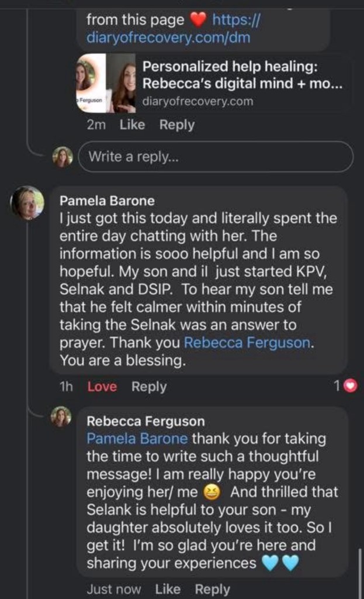
Task: Reply to the 2m old comment
Action: pos(177,125)
